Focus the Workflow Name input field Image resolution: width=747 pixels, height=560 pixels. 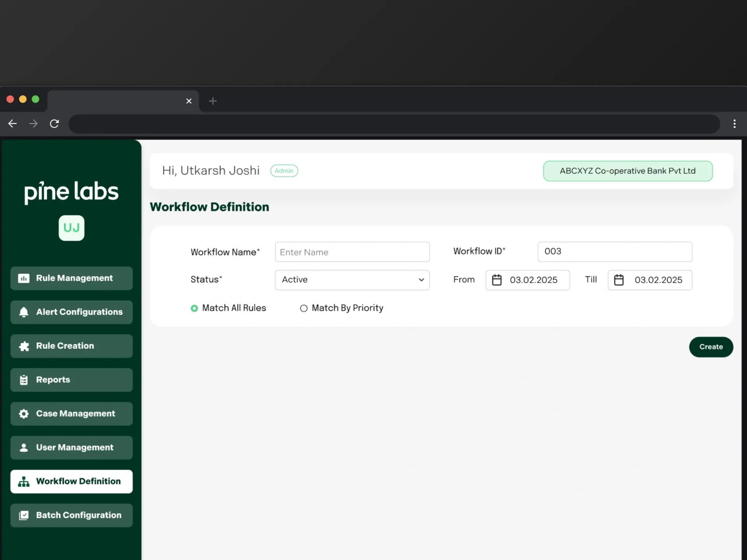tap(352, 252)
